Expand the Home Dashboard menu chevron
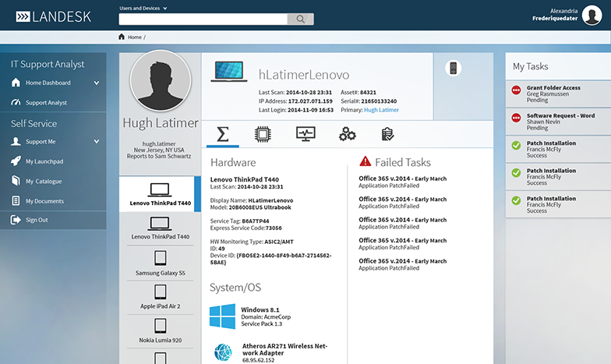Viewport: 611px width, 364px height. click(x=97, y=83)
